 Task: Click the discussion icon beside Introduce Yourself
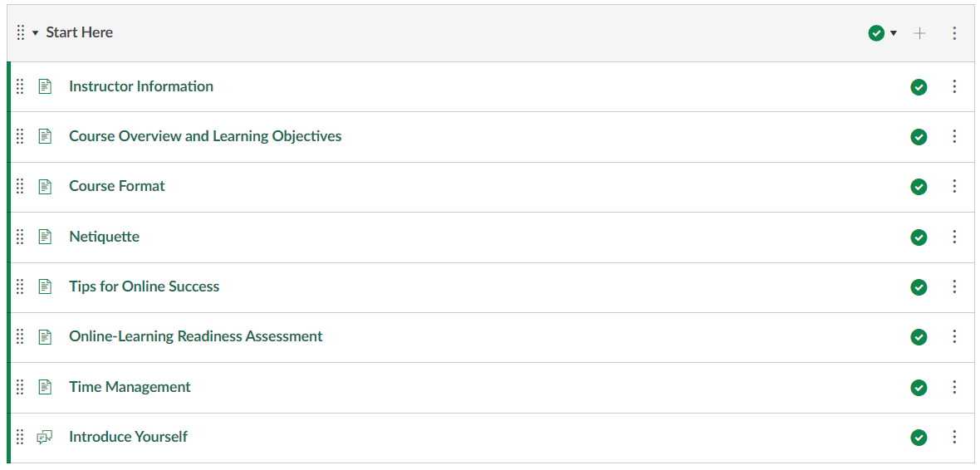pyautogui.click(x=45, y=437)
